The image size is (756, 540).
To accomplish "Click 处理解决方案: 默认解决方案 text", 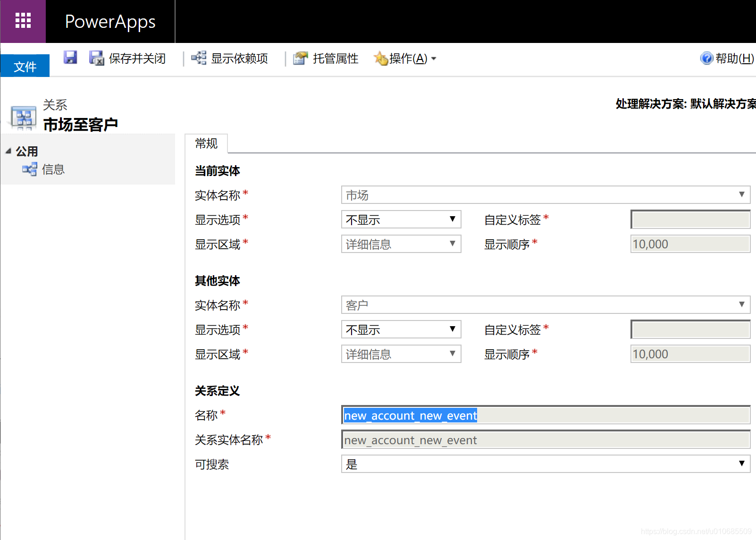I will point(686,104).
